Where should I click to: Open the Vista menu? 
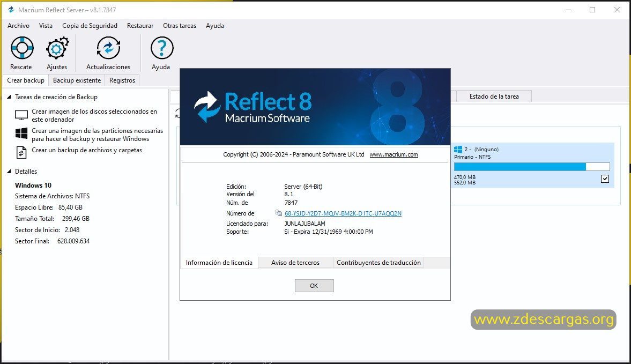pyautogui.click(x=46, y=26)
